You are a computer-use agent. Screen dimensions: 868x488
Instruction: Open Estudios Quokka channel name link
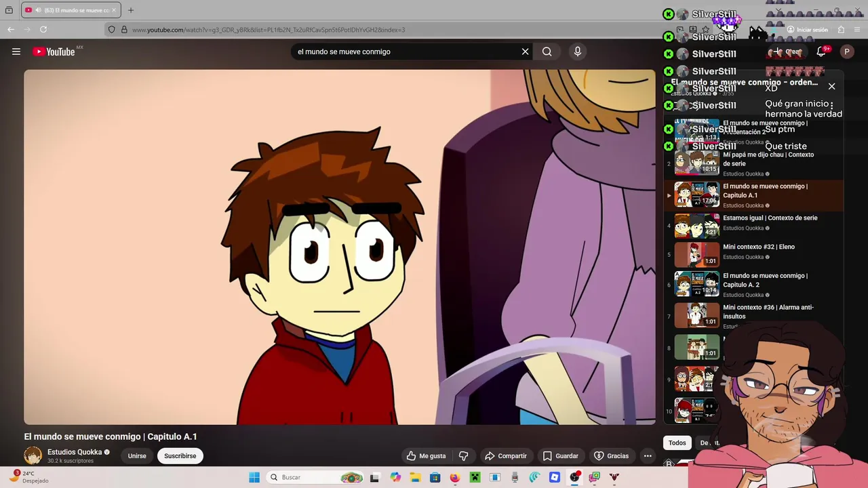coord(75,452)
